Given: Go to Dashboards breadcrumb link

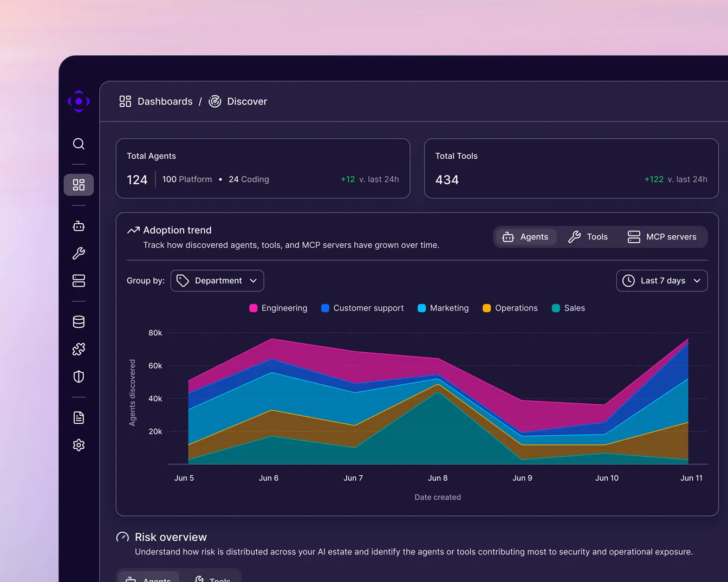Looking at the screenshot, I should (x=165, y=101).
